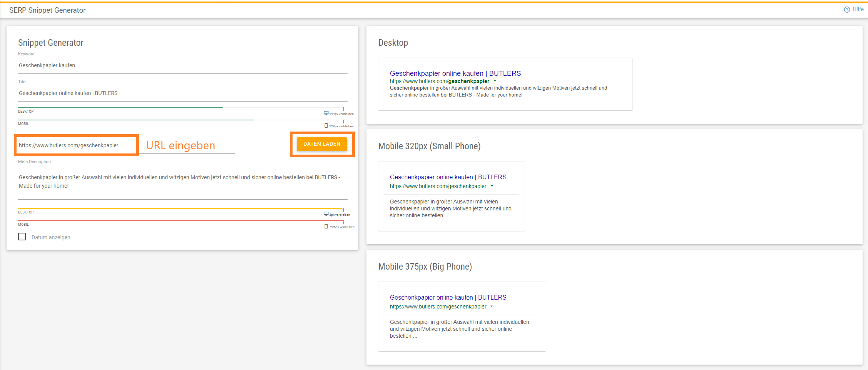Click the description DESKTOP yellow progress bar
This screenshot has height=370, width=868.
point(180,208)
